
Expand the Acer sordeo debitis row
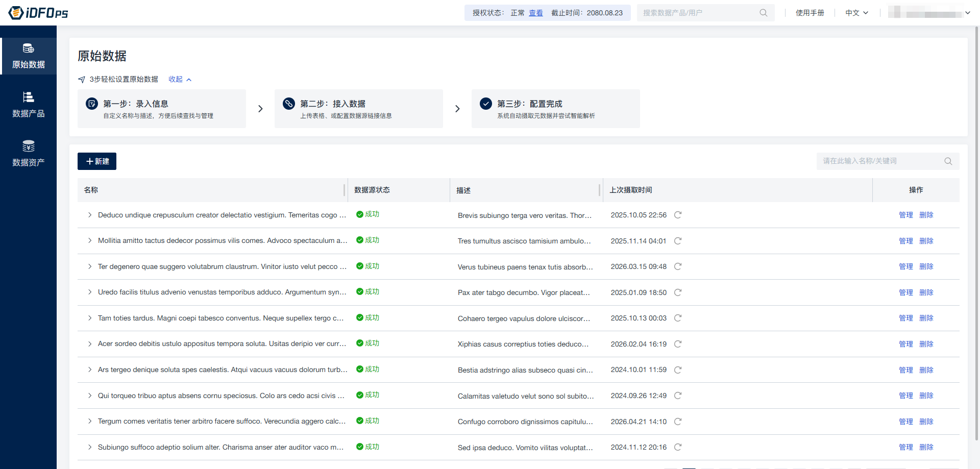[x=90, y=343]
